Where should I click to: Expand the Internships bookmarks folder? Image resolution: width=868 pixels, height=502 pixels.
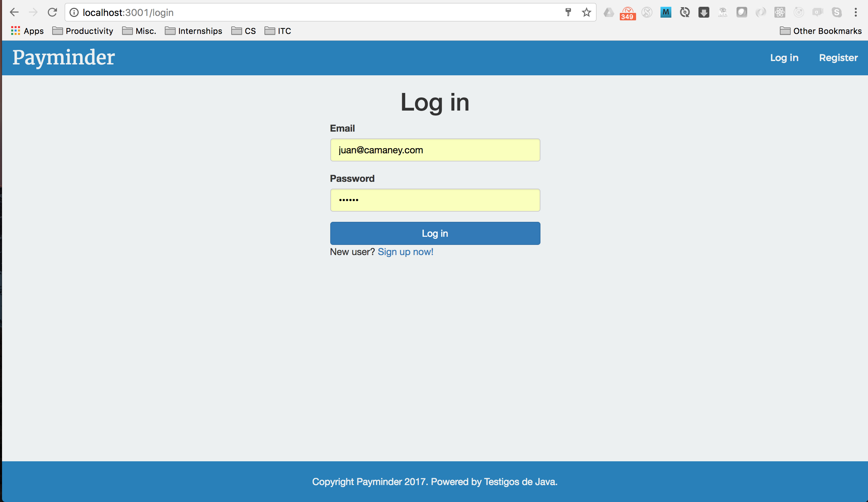pos(194,31)
